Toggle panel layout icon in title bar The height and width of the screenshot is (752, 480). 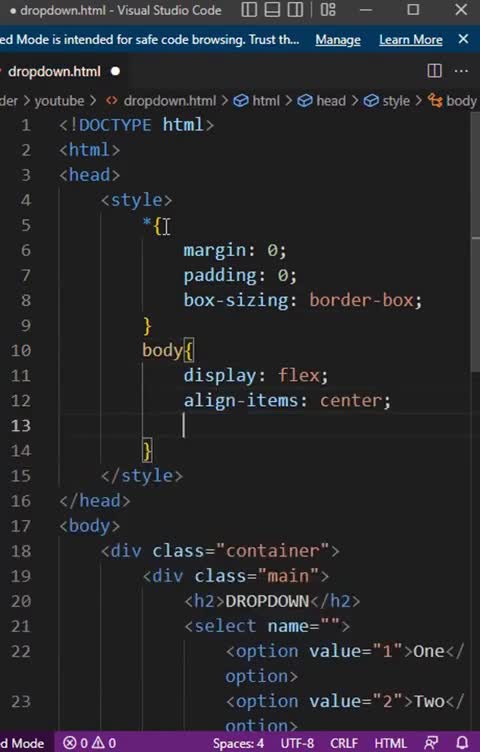point(272,10)
